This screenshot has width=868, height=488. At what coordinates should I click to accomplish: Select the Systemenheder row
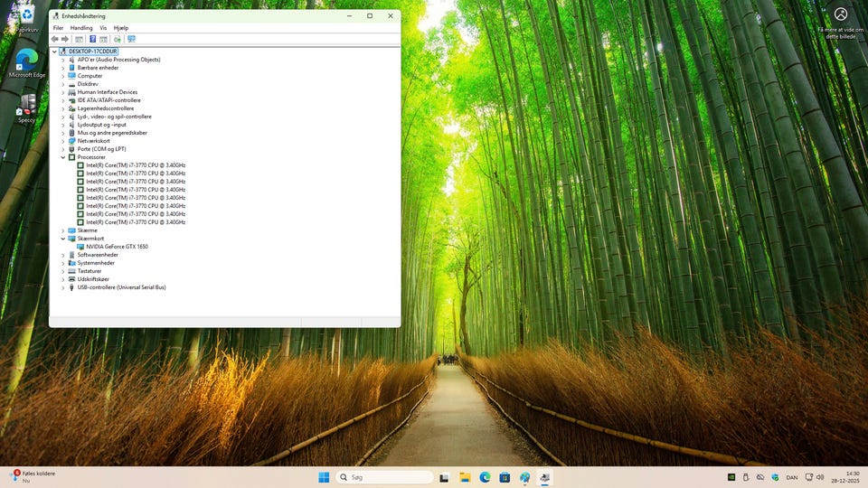(x=96, y=263)
